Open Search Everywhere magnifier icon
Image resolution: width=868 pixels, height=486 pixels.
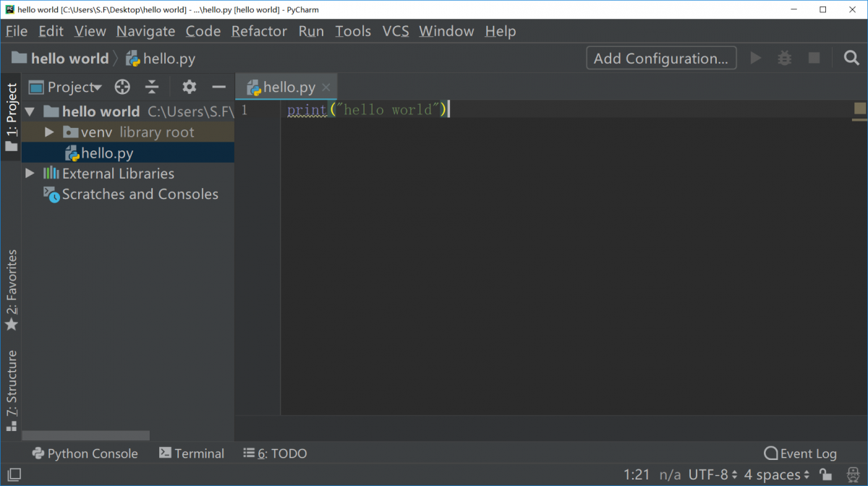[851, 58]
